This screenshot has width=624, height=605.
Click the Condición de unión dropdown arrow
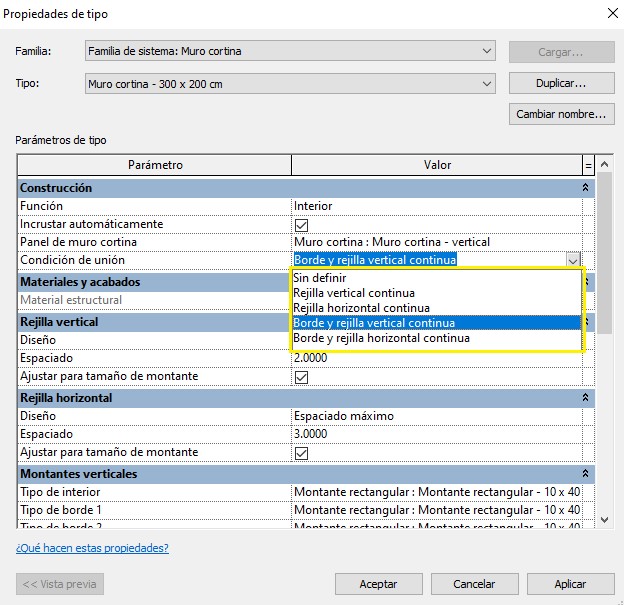click(573, 260)
